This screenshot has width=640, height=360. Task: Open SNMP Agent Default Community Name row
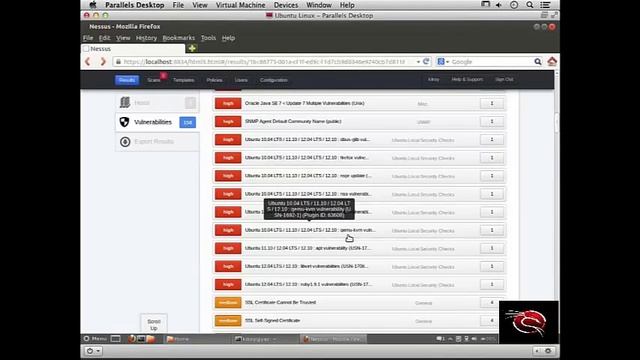359,121
